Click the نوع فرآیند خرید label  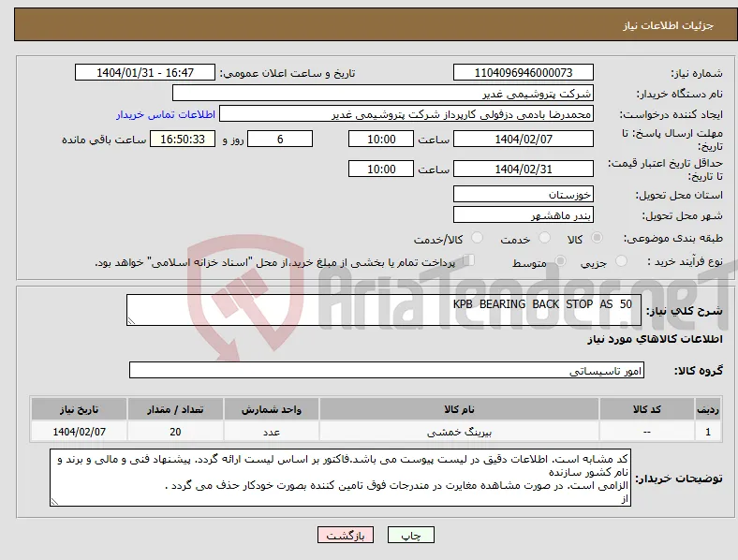[685, 261]
